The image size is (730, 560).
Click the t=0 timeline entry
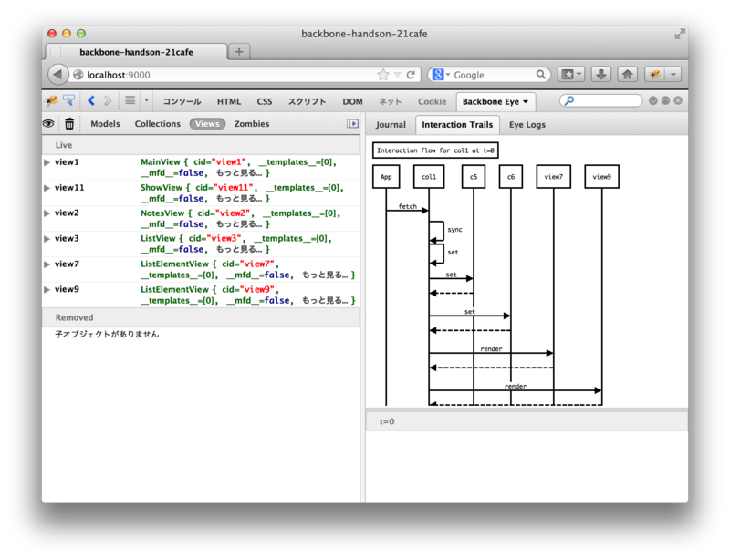click(527, 421)
